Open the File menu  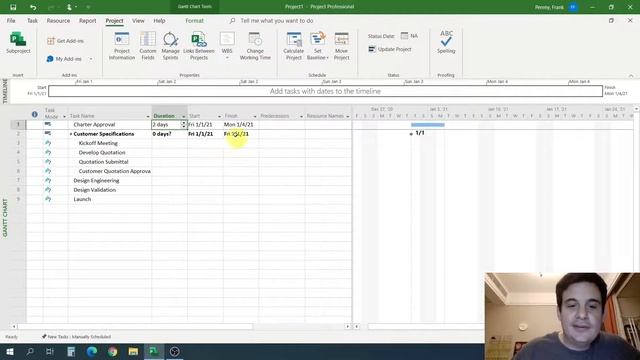11,20
